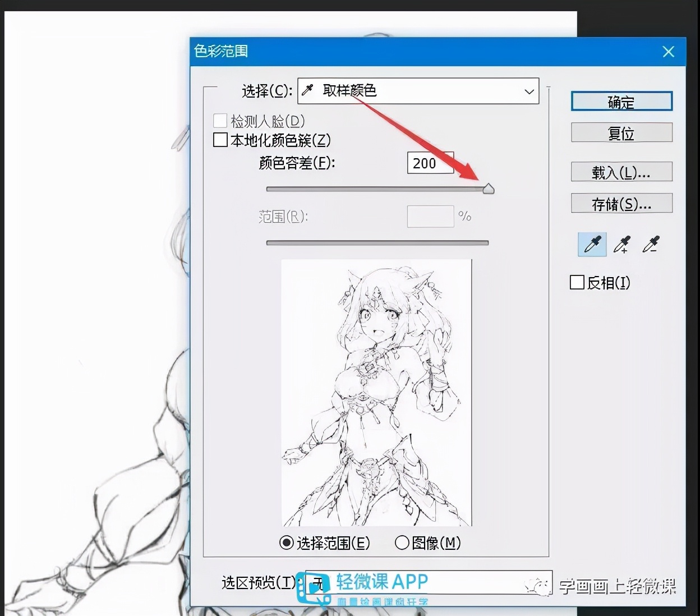Toggle the 反相 checkbox
Image resolution: width=700 pixels, height=616 pixels.
[577, 282]
